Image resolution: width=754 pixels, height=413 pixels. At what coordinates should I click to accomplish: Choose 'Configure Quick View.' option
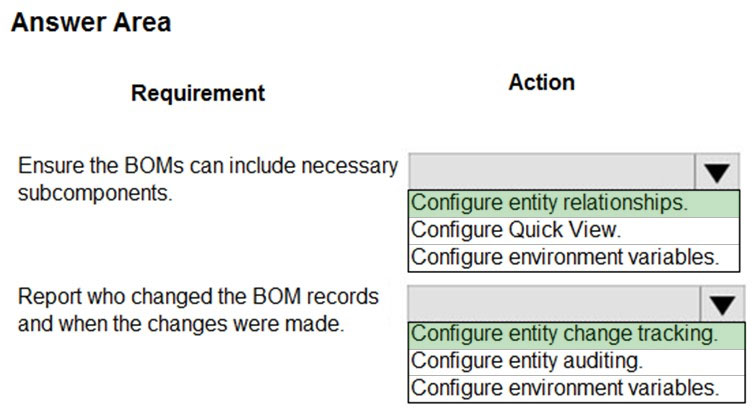(x=574, y=230)
